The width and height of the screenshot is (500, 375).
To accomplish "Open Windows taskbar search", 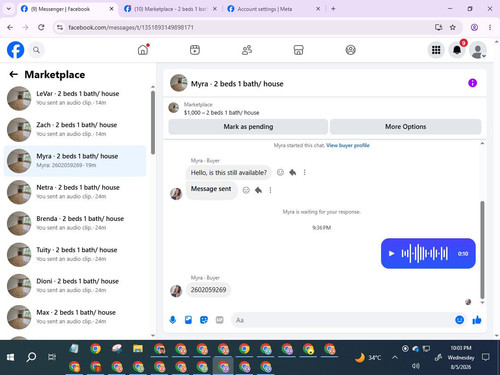I will point(31,357).
